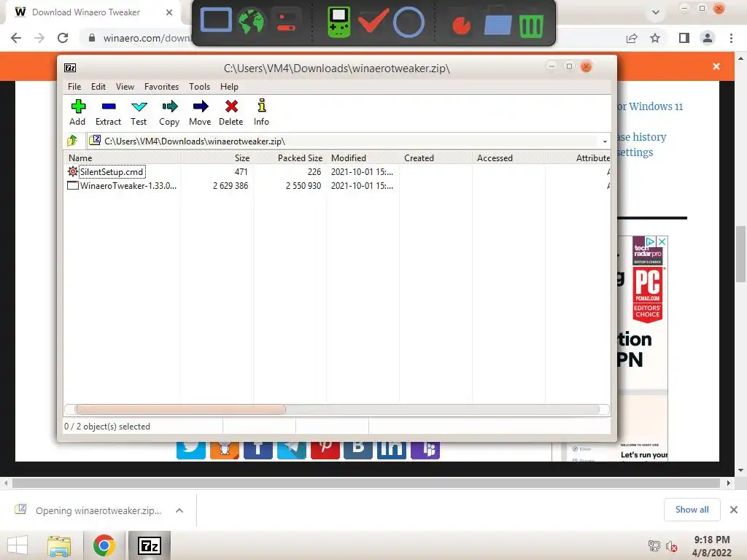Open the Chrome three-dot menu
This screenshot has height=560, width=747.
tap(731, 38)
